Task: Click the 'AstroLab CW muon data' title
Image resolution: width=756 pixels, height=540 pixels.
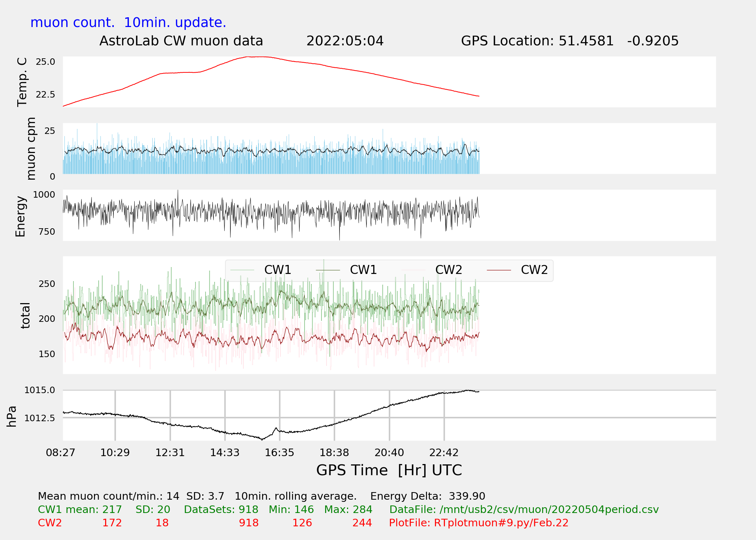Action: point(181,41)
